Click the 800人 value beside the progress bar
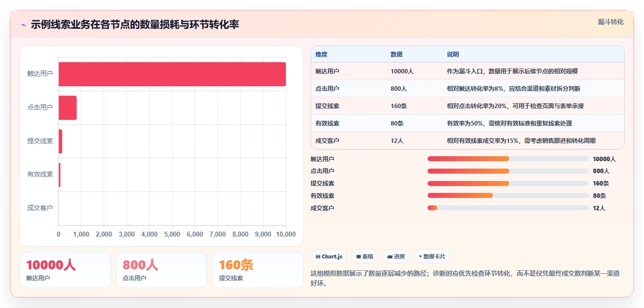644x308 pixels. 601,171
